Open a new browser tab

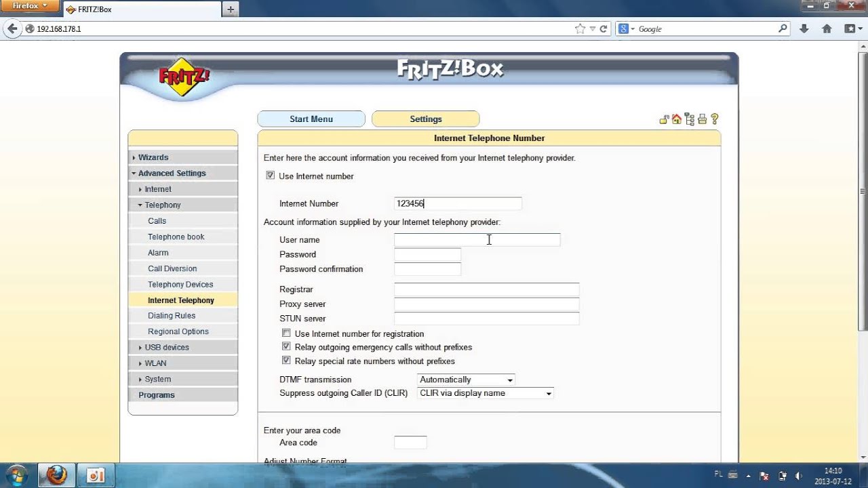(x=231, y=9)
